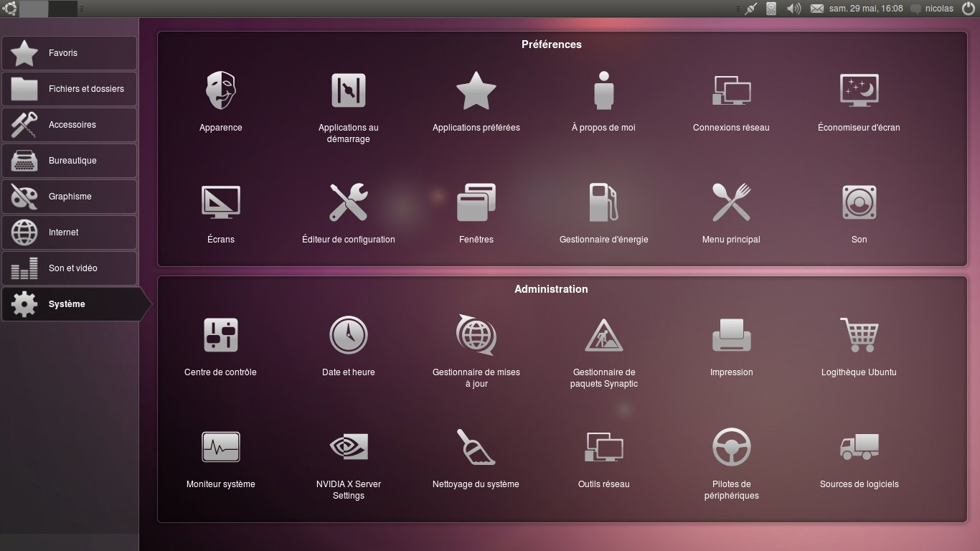This screenshot has width=980, height=551.
Task: Open Applications préférées star icon
Action: click(476, 91)
